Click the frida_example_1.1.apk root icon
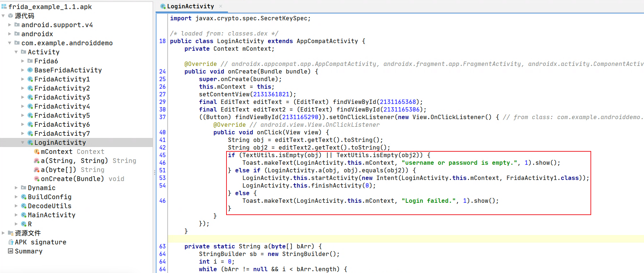This screenshot has height=273, width=644. click(4, 7)
